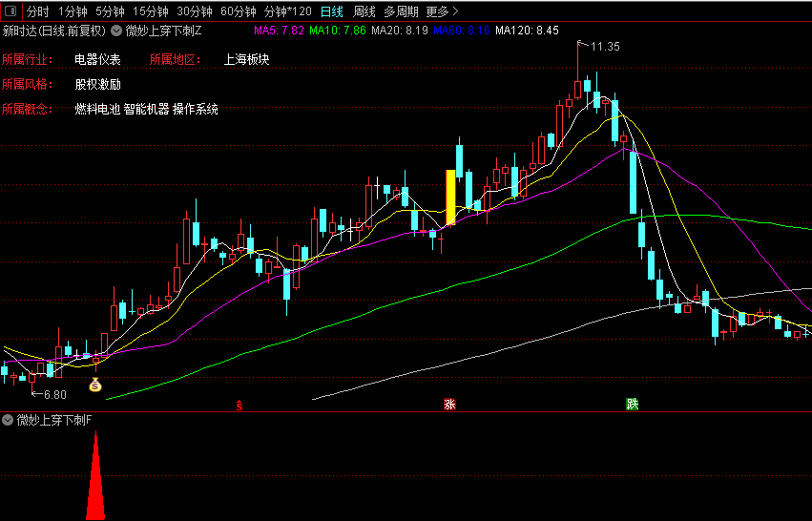812x521 pixels.
Task: Click the money bag signal icon
Action: tap(95, 385)
